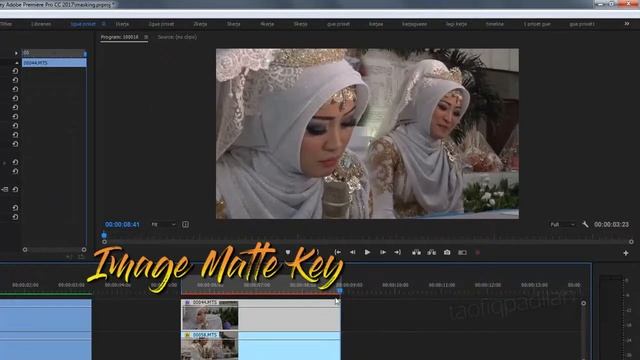Click the Program monitor scrubber playhead
Screen dimensions: 640x360
pyautogui.click(x=104, y=235)
